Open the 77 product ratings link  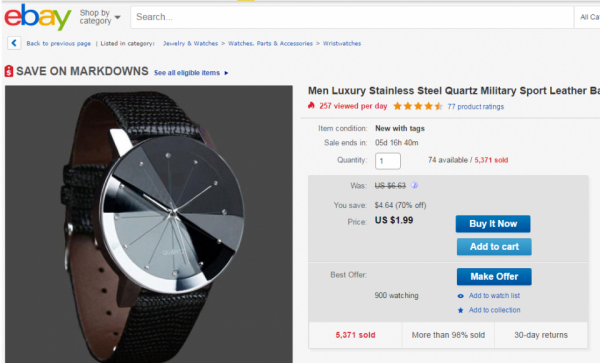[x=476, y=107]
